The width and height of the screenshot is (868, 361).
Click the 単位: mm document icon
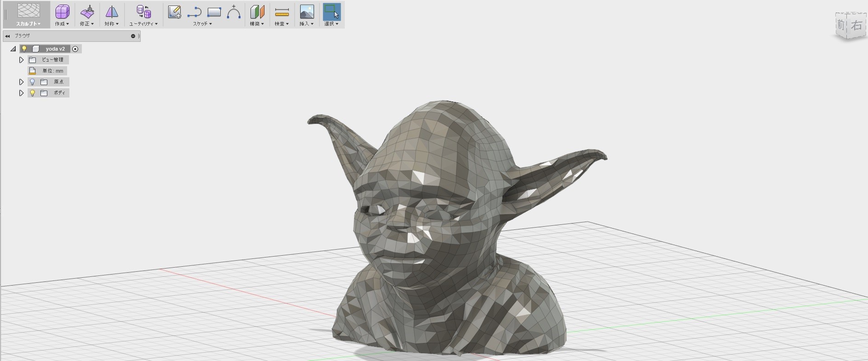pyautogui.click(x=33, y=71)
